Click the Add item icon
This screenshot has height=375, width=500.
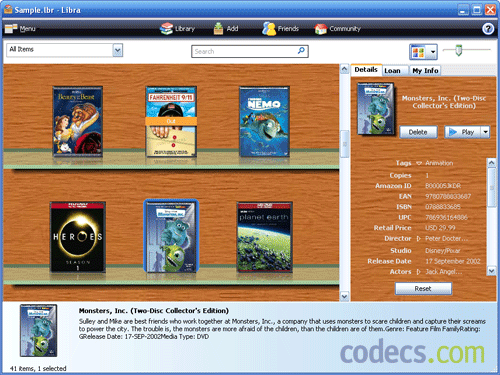(x=218, y=29)
